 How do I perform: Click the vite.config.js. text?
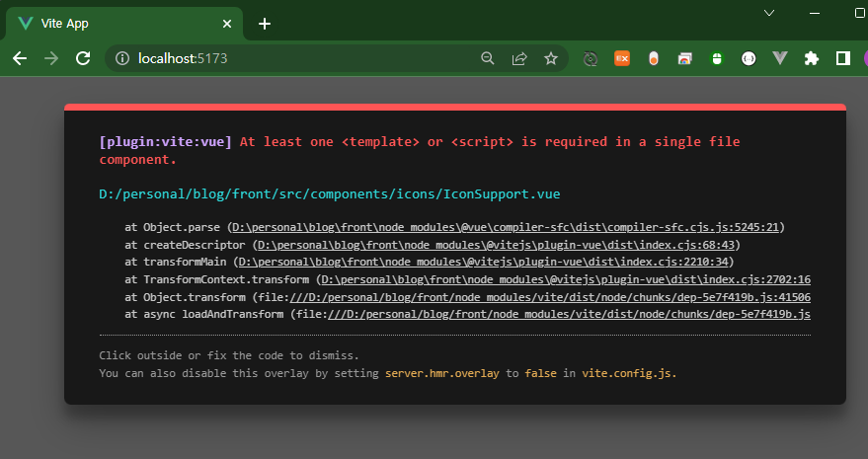pyautogui.click(x=629, y=373)
